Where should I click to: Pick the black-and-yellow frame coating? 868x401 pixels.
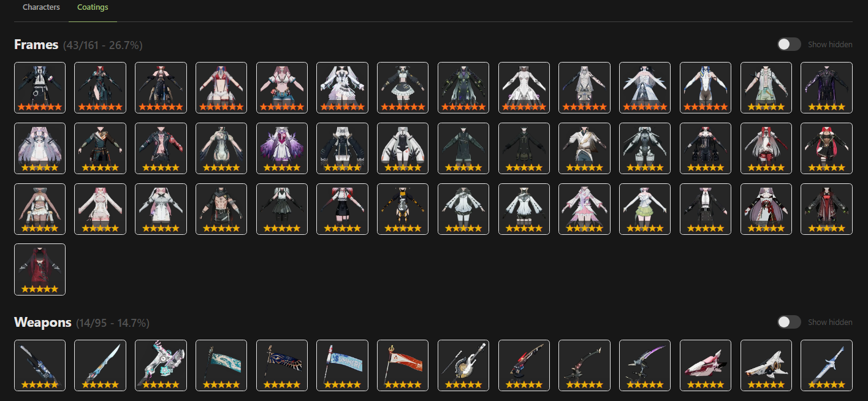tap(403, 209)
